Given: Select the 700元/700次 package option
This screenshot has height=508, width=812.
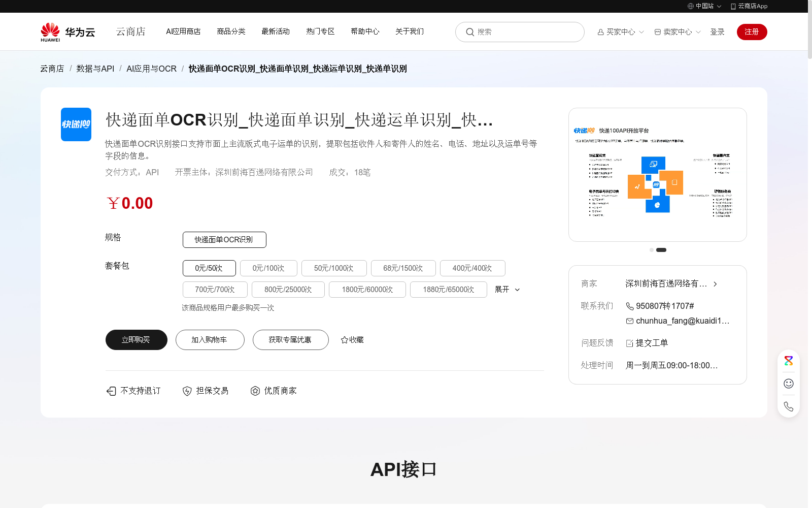Looking at the screenshot, I should pyautogui.click(x=215, y=290).
